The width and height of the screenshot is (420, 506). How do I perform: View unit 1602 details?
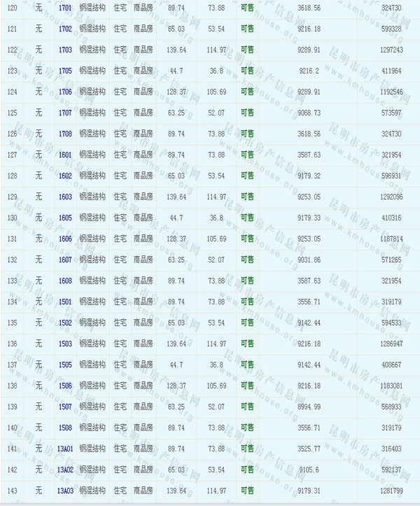coord(65,176)
